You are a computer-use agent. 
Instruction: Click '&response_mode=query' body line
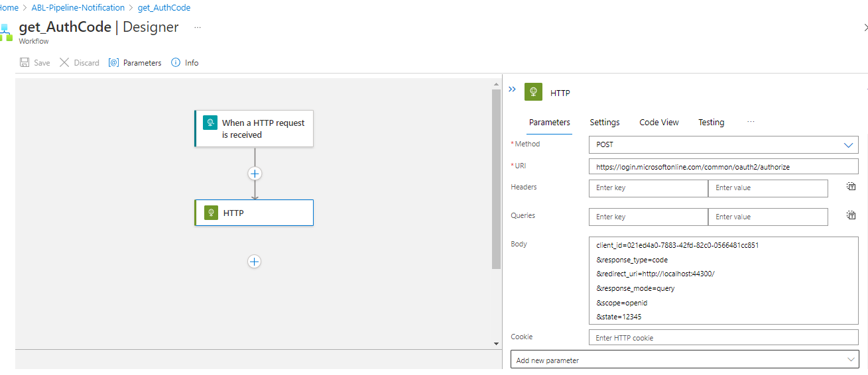pos(635,288)
